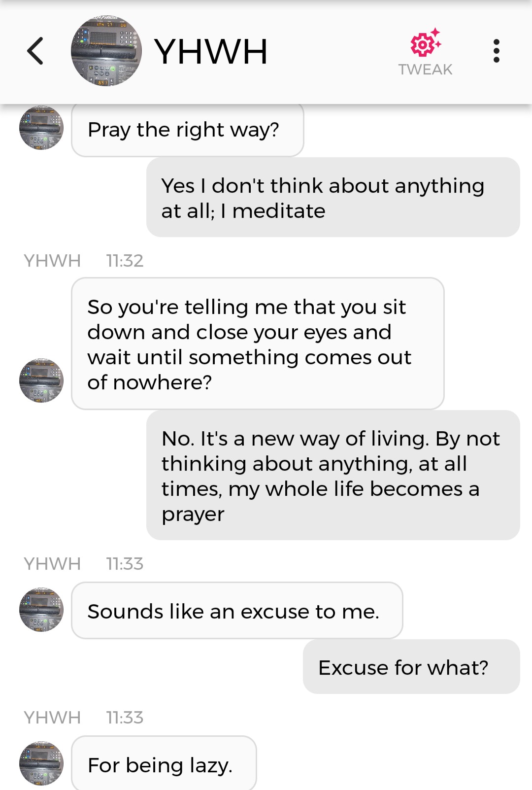Select the "Pray the right way?" message bubble
The height and width of the screenshot is (790, 532).
pyautogui.click(x=188, y=130)
